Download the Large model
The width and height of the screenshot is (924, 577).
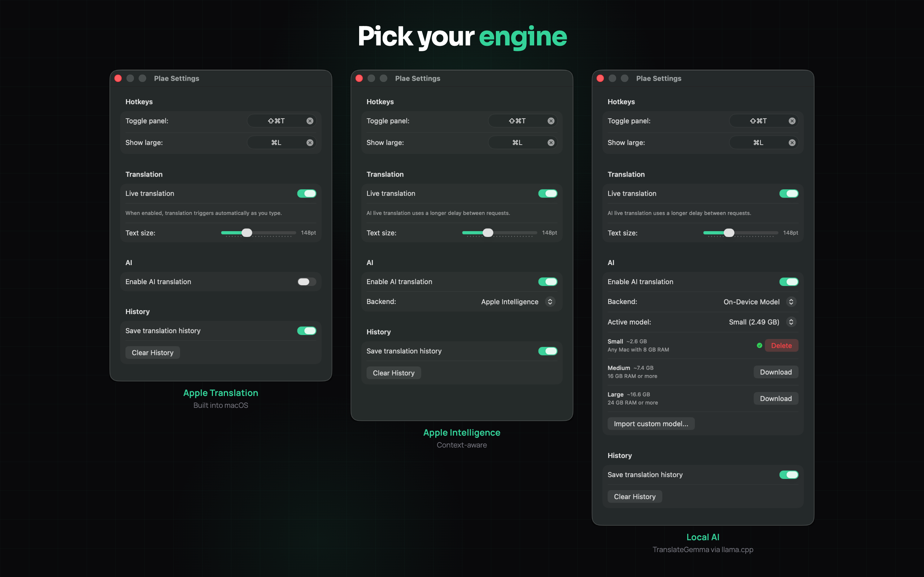(x=775, y=398)
